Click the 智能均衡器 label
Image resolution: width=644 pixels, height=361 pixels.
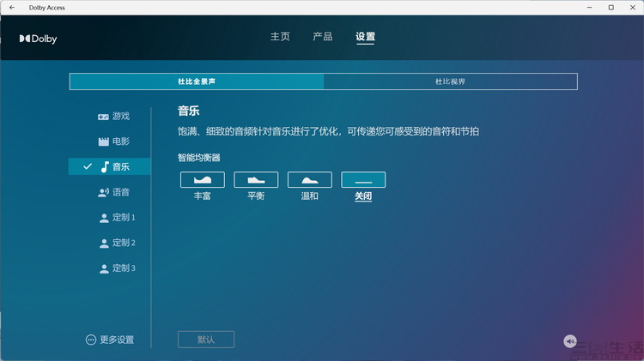pos(199,158)
